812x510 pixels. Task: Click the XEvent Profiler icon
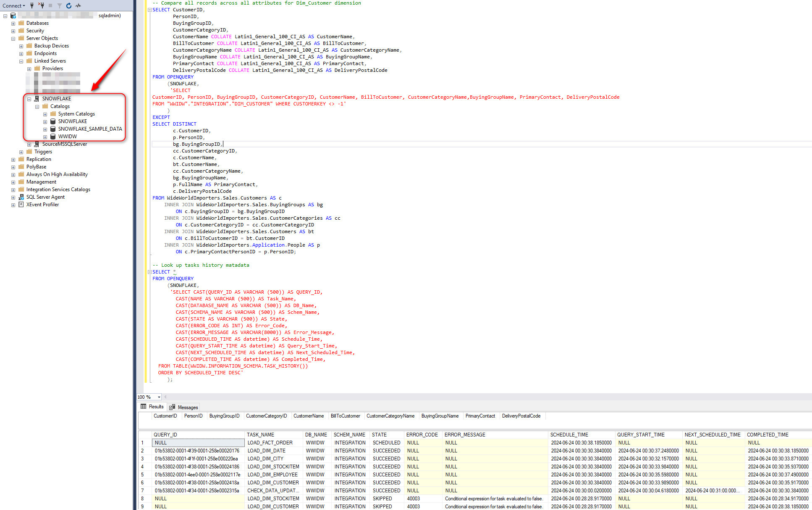click(x=21, y=205)
